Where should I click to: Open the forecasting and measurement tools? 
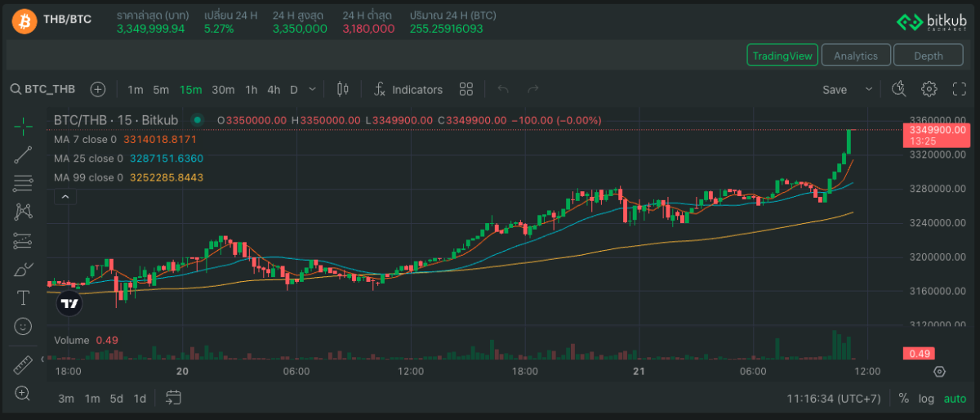[23, 240]
